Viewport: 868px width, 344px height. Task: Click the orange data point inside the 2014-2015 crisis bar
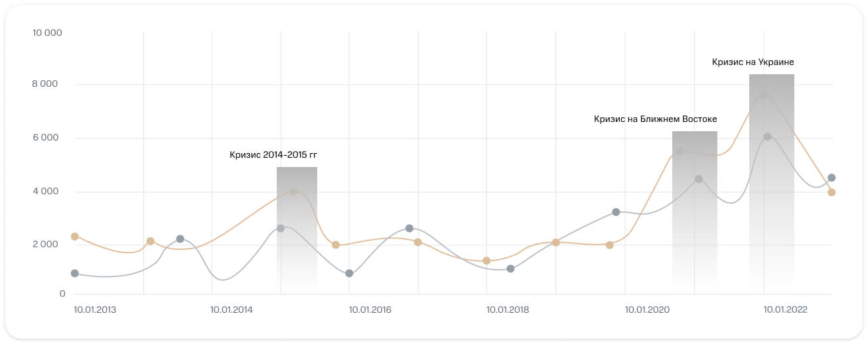(293, 192)
